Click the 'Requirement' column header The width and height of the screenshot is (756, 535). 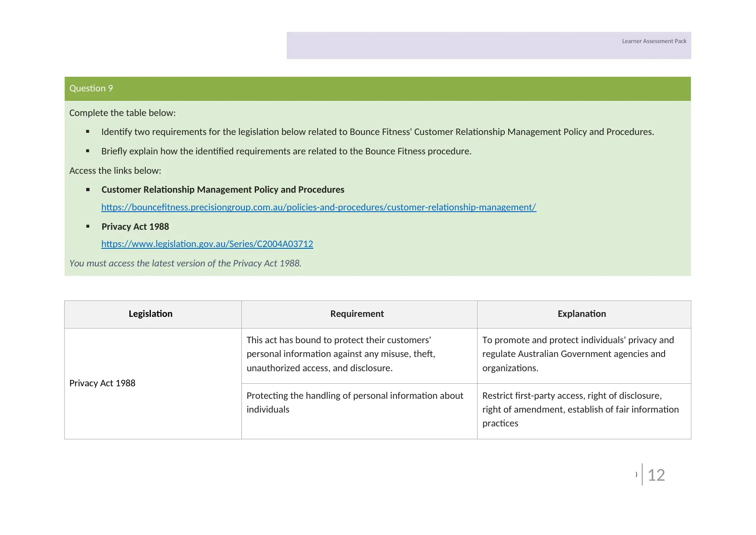pos(357,314)
